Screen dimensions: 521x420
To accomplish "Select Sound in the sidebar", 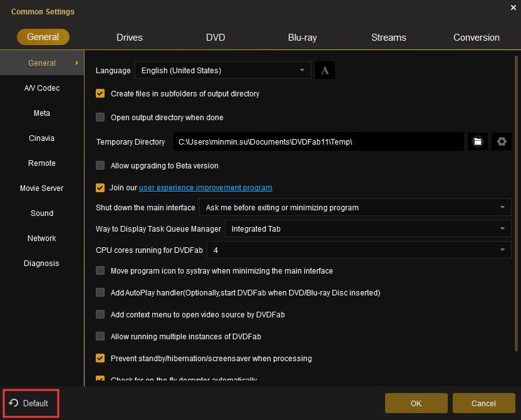I will pyautogui.click(x=42, y=213).
